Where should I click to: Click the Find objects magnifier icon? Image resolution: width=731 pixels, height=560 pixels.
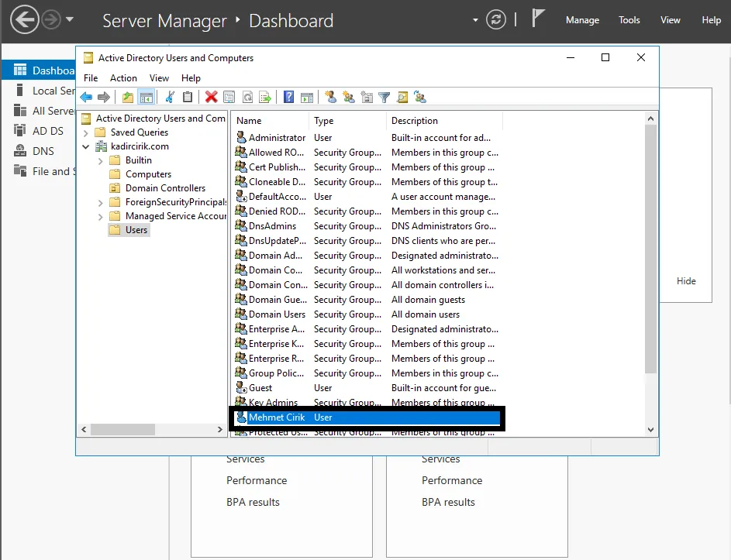click(402, 97)
